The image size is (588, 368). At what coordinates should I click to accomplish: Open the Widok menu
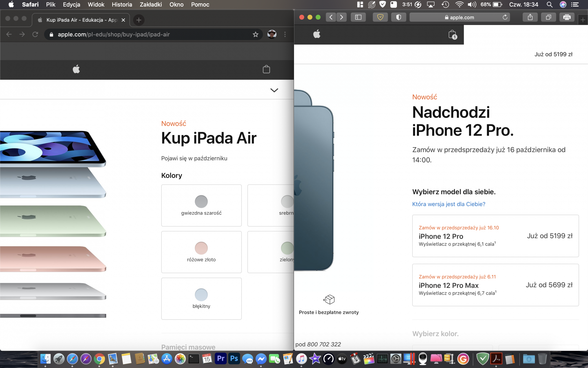click(96, 4)
